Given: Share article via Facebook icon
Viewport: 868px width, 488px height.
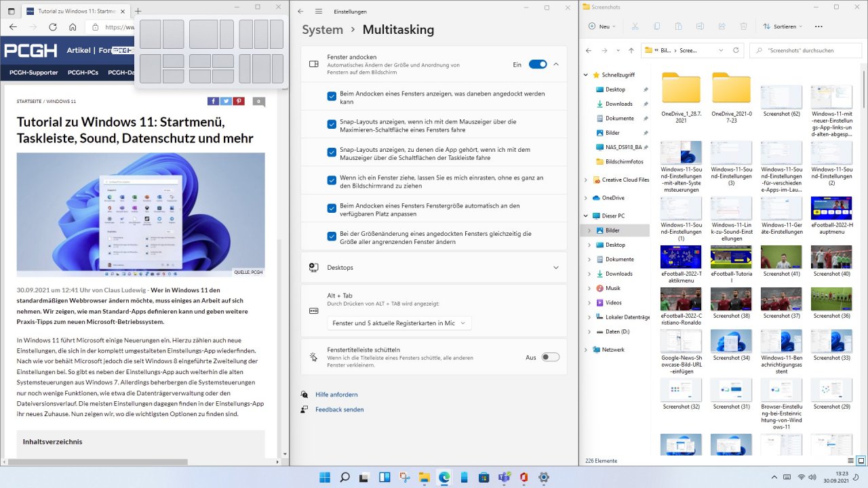Looking at the screenshot, I should (x=213, y=101).
